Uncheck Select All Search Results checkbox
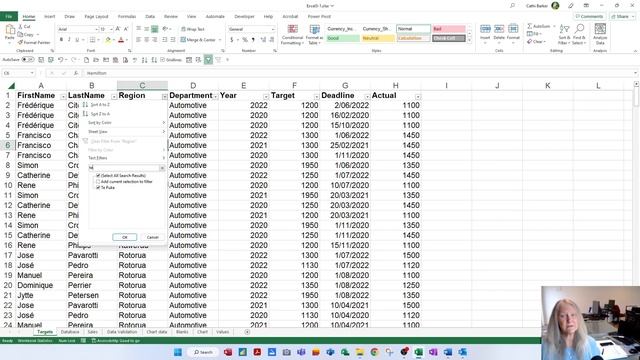 98,176
